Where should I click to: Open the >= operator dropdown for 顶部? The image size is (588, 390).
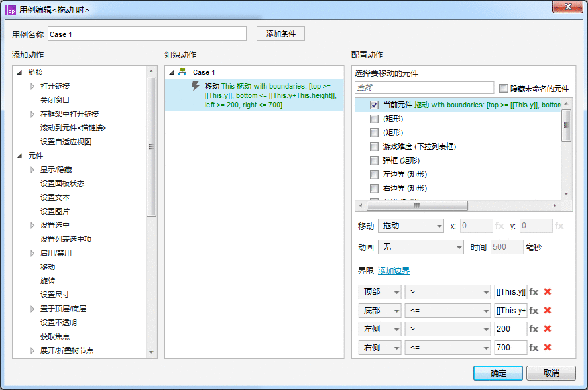click(x=447, y=292)
